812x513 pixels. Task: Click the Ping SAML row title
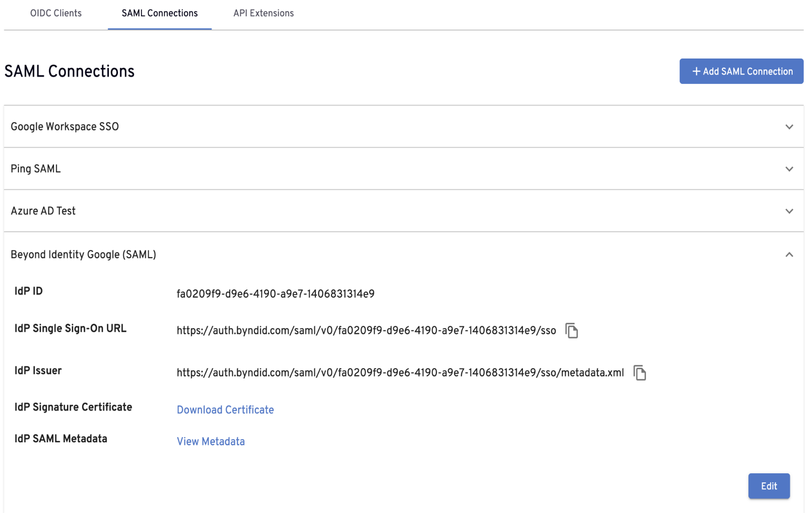[36, 169]
